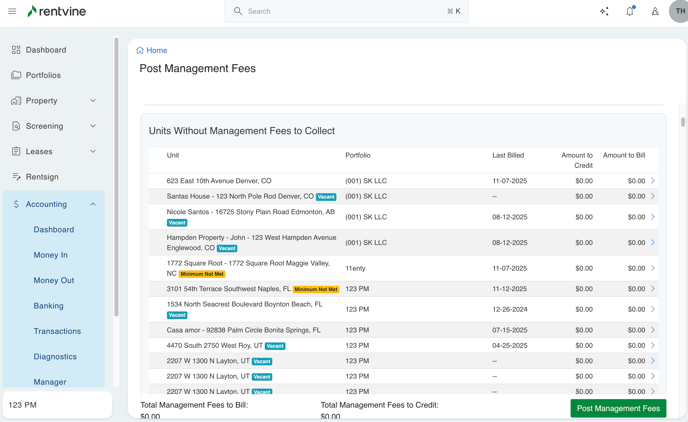
Task: Open the TH profile avatar
Action: coord(679,12)
